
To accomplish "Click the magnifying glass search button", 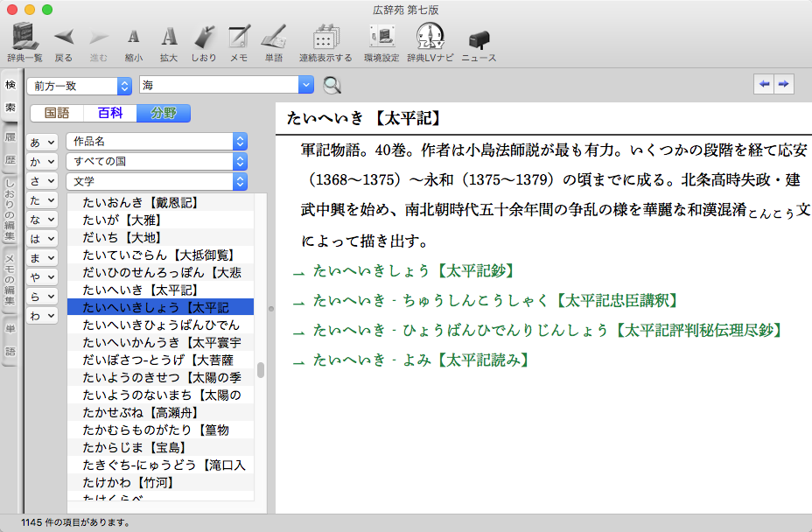I will point(332,85).
